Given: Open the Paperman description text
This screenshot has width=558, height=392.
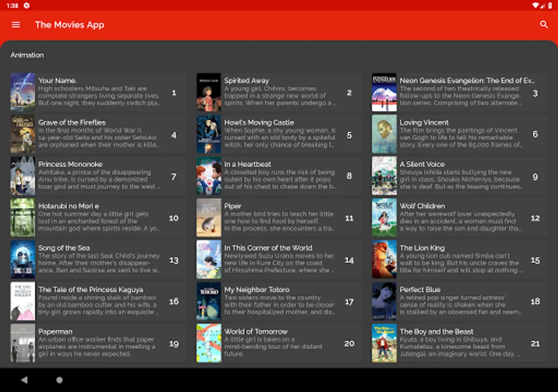Looking at the screenshot, I should coord(97,347).
